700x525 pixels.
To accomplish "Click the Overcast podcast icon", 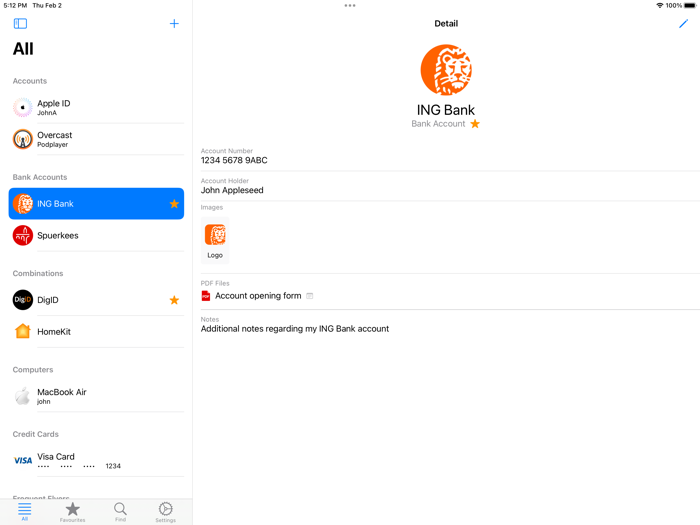I will 22,139.
